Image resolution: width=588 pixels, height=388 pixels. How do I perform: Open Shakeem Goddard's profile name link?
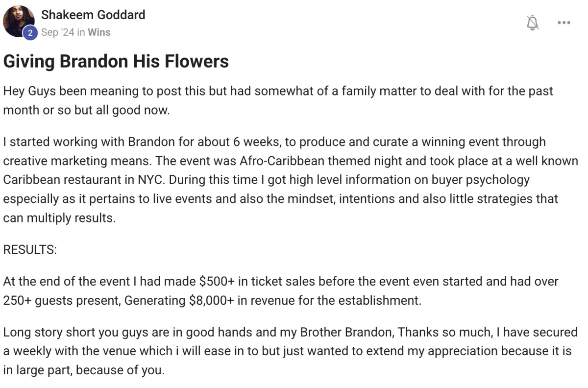click(x=93, y=15)
